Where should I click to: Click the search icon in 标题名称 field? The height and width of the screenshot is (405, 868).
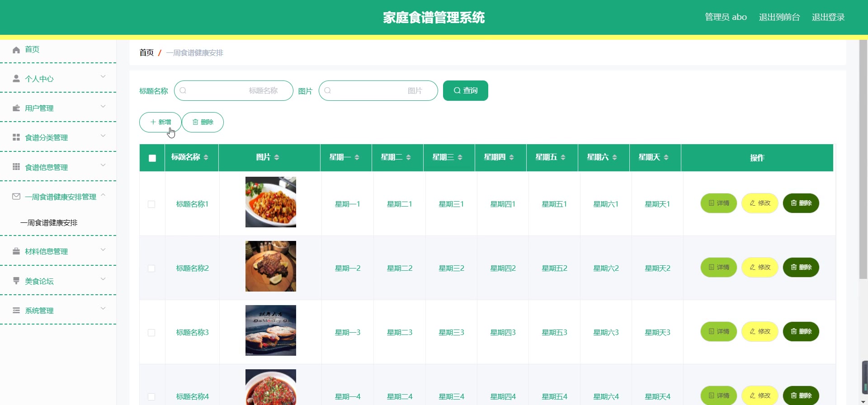click(x=183, y=90)
